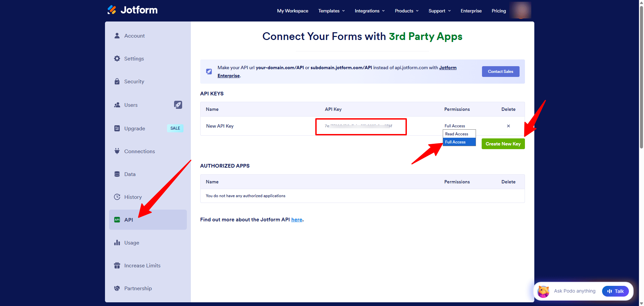This screenshot has height=306, width=644.
Task: Open the Security section
Action: (148, 81)
